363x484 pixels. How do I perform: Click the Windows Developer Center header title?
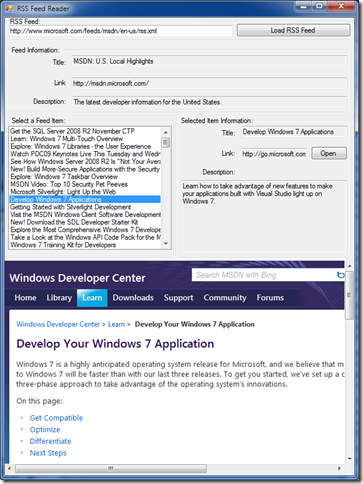pos(77,278)
